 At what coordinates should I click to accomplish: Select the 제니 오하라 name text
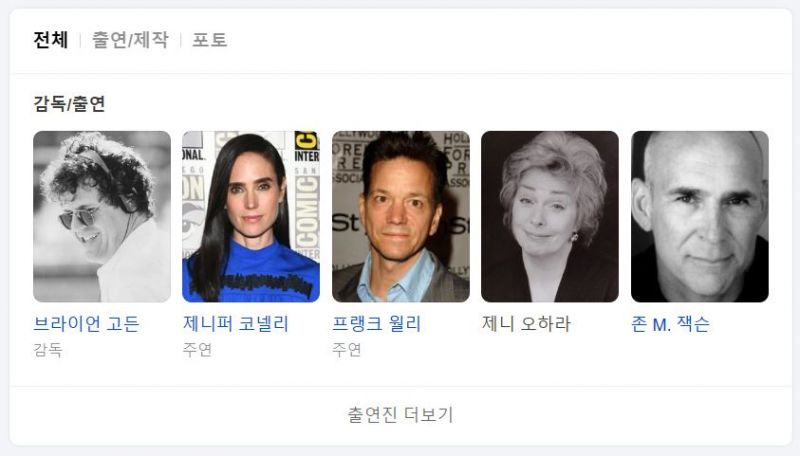(526, 324)
